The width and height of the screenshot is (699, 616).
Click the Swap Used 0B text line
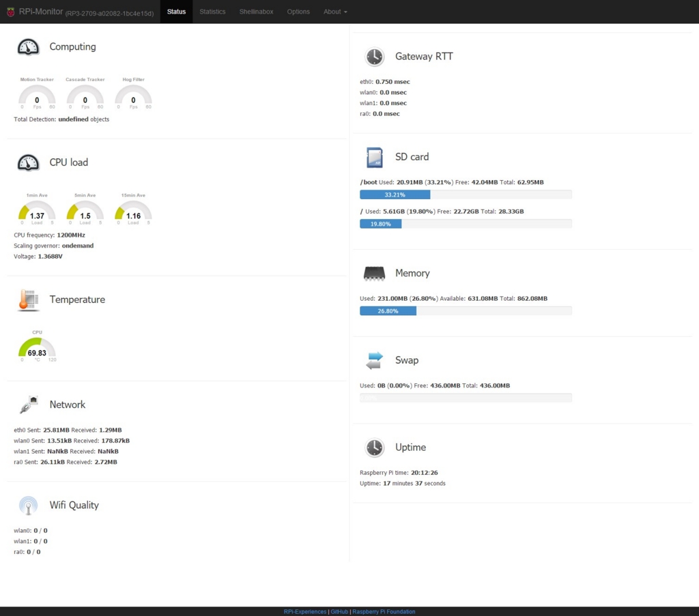(x=435, y=385)
